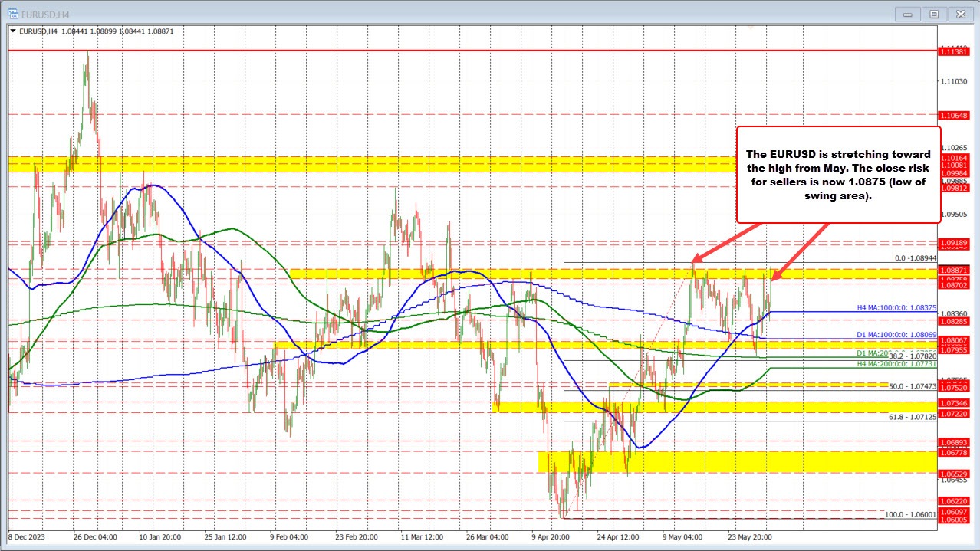Click the 1.11030 price scale value
980x551 pixels.
tap(954, 81)
